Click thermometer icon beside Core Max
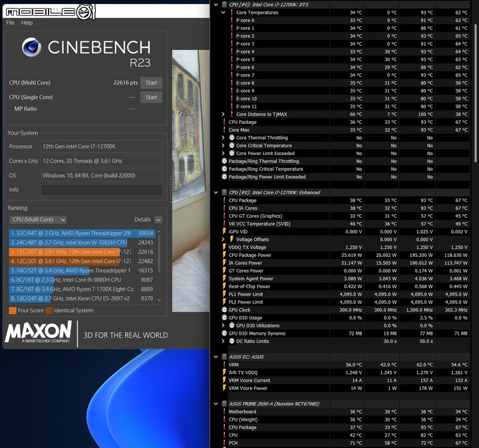Viewport: 479px width, 448px height. tap(224, 130)
